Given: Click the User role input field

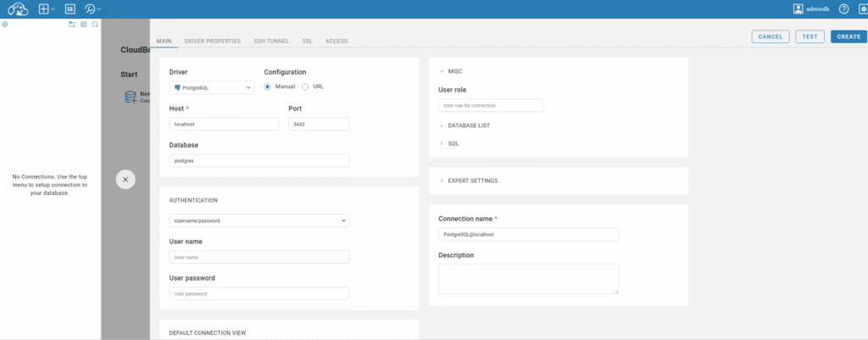Looking at the screenshot, I should tap(491, 105).
